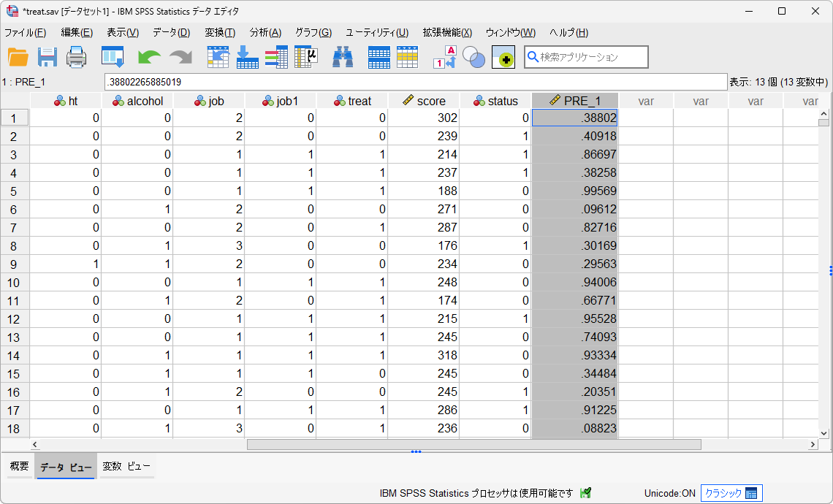Viewport: 833px width, 504px height.
Task: Open the ウィンドウ(W) menu
Action: (511, 33)
